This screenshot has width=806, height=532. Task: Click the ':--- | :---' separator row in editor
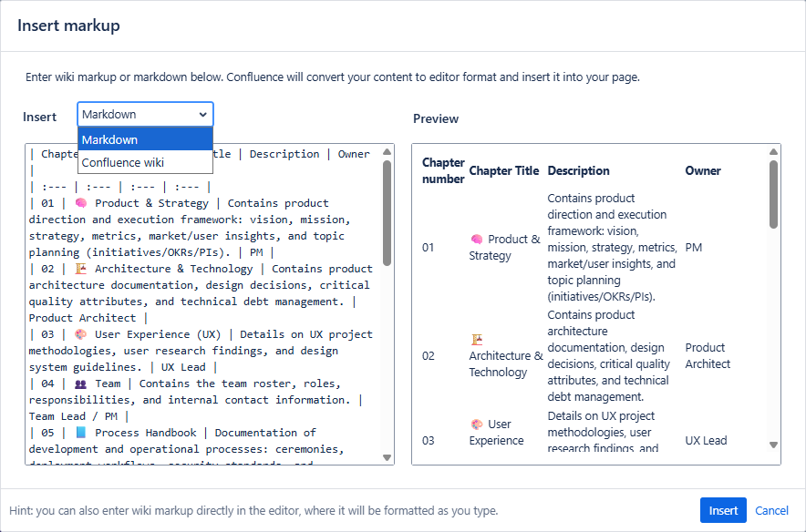click(120, 187)
